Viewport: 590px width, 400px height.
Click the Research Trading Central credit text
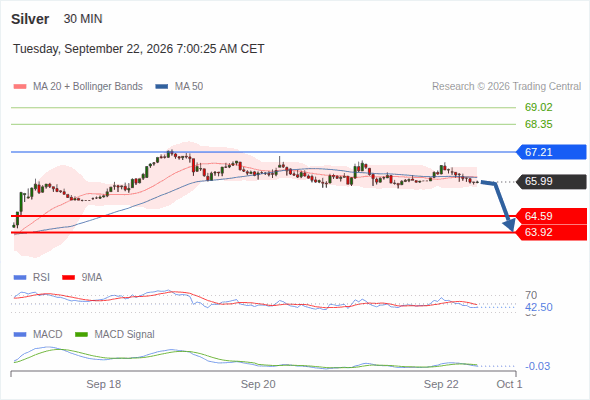coord(506,87)
